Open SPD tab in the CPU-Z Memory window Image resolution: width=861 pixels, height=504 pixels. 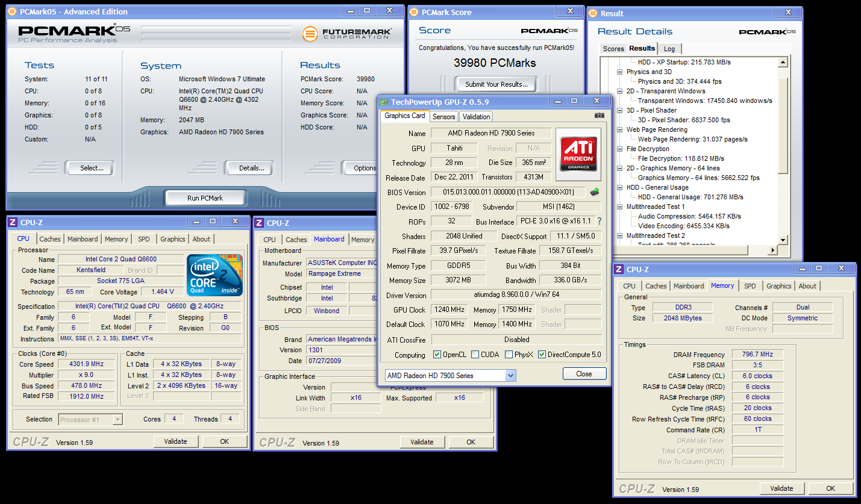750,286
